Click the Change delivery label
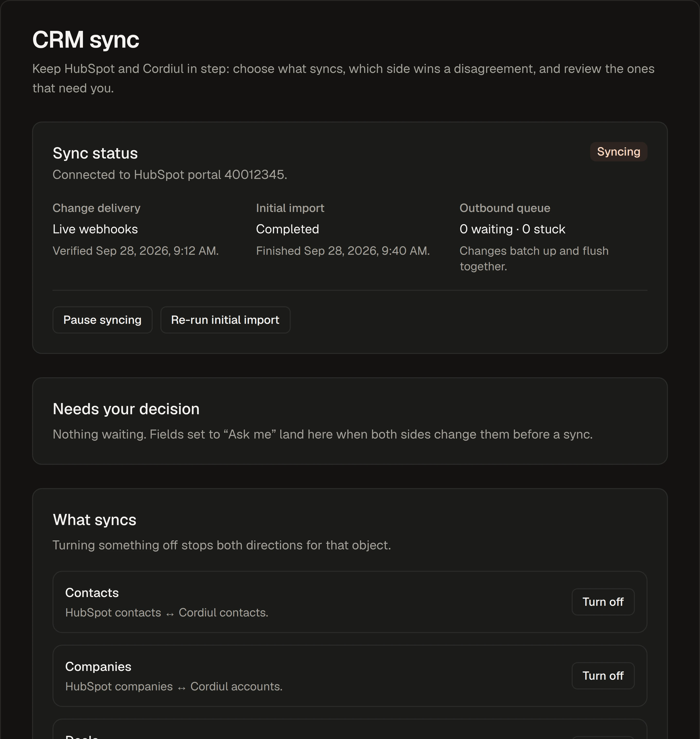Viewport: 700px width, 739px height. [x=96, y=208]
